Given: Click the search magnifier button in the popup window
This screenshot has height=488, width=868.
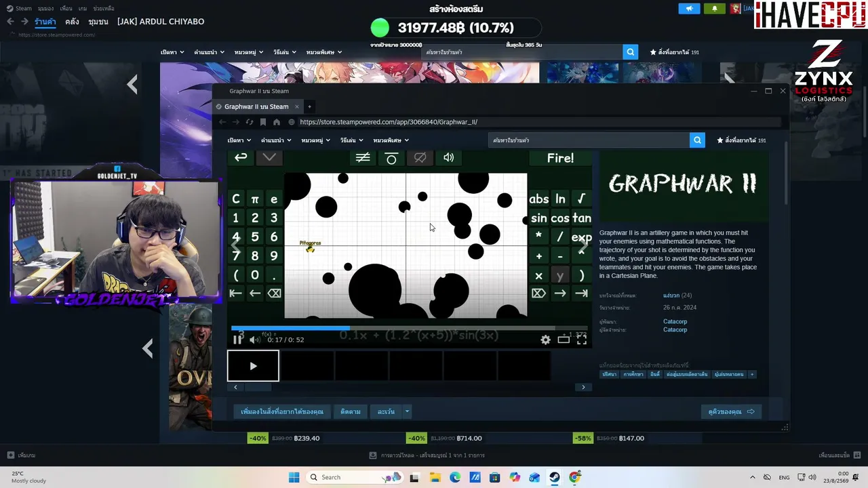Looking at the screenshot, I should (x=697, y=140).
